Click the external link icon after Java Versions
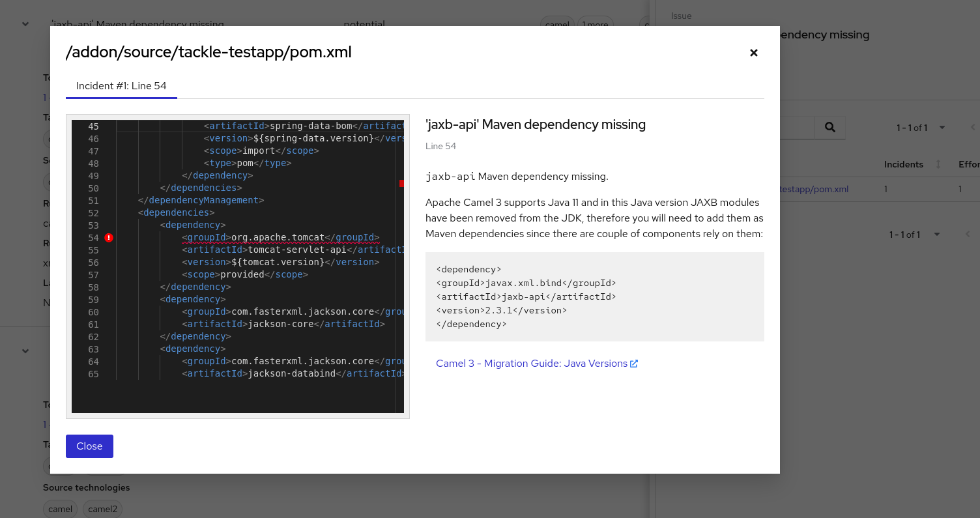Image resolution: width=980 pixels, height=518 pixels. click(x=634, y=364)
